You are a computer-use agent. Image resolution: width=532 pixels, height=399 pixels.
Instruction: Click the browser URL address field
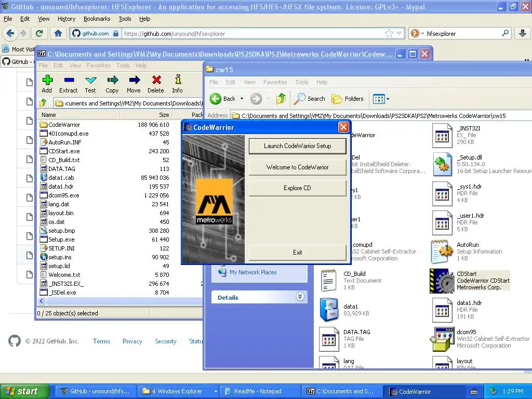tap(253, 34)
